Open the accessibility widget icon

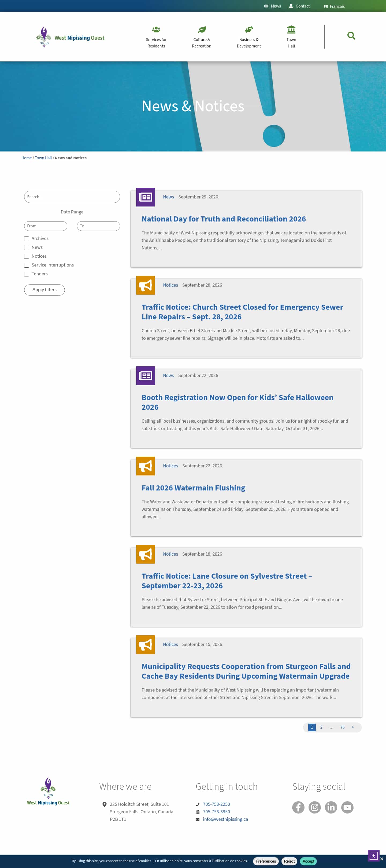click(373, 856)
